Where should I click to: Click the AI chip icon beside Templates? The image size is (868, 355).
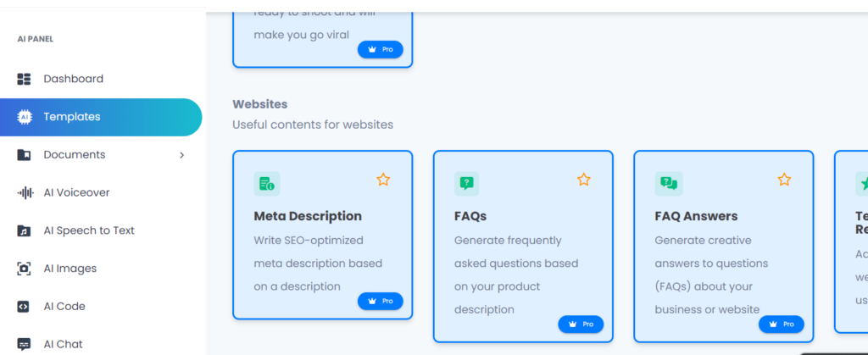coord(24,117)
